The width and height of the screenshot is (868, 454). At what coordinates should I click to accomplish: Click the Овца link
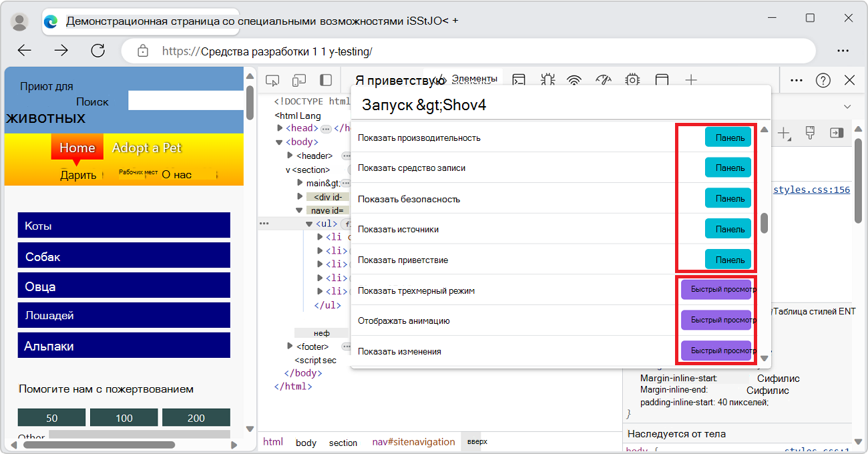(x=124, y=286)
